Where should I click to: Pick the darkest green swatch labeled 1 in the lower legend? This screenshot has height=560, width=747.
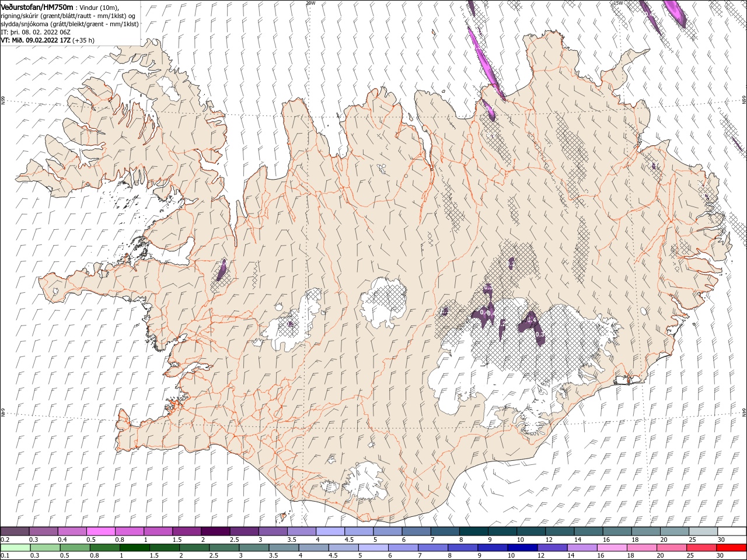[135, 548]
